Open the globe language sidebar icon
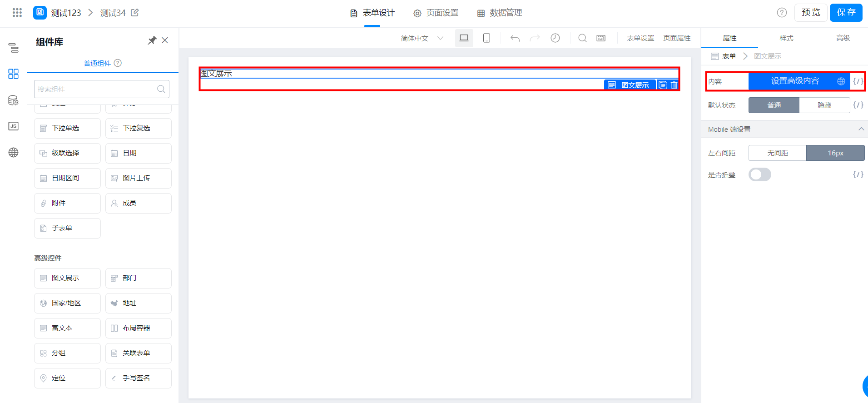The width and height of the screenshot is (868, 403). point(14,153)
